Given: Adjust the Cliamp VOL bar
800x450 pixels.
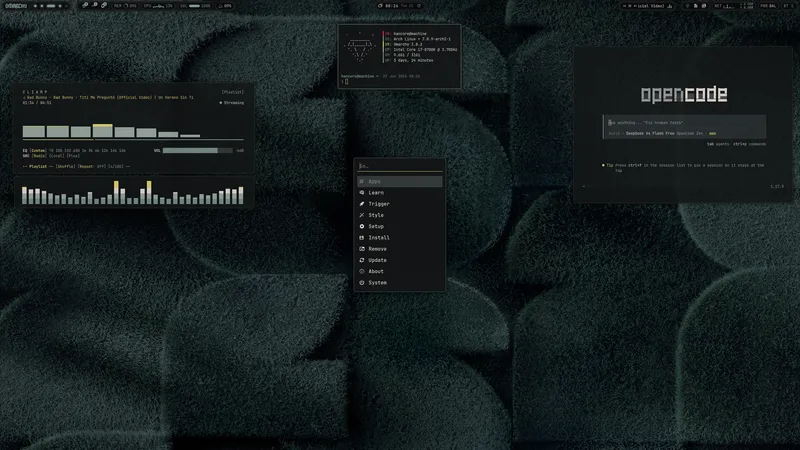Looking at the screenshot, I should (x=197, y=151).
